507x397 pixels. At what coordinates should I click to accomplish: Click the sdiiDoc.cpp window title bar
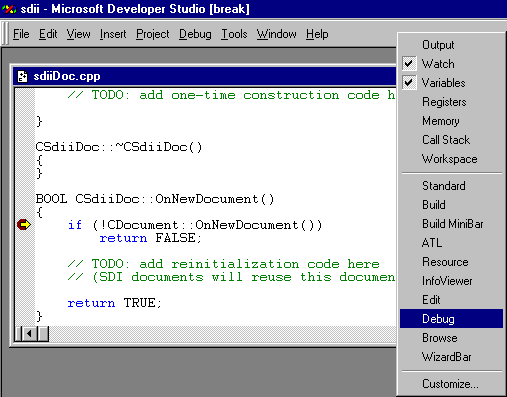pos(205,76)
